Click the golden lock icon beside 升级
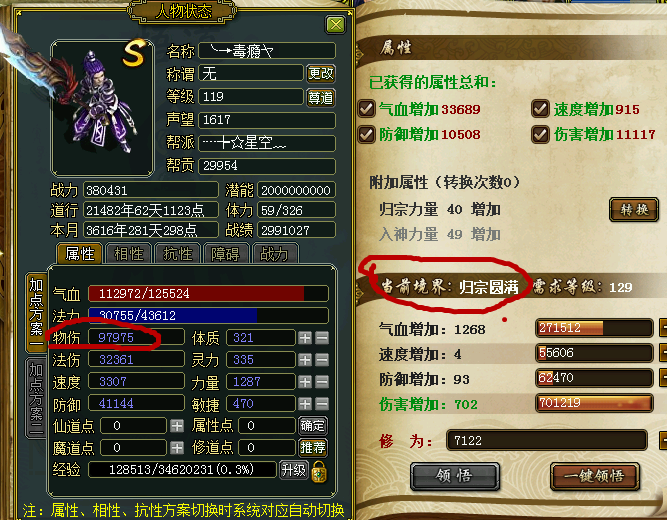This screenshot has height=520, width=667. (x=319, y=471)
